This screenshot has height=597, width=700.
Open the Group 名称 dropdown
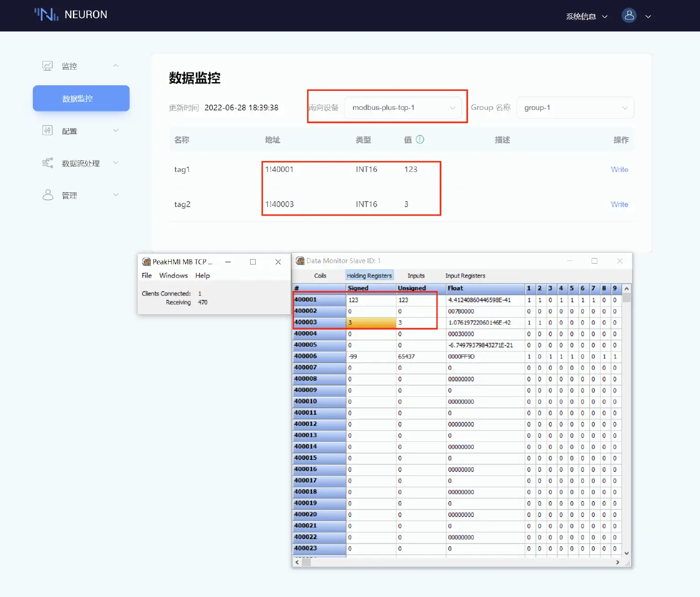tap(575, 108)
